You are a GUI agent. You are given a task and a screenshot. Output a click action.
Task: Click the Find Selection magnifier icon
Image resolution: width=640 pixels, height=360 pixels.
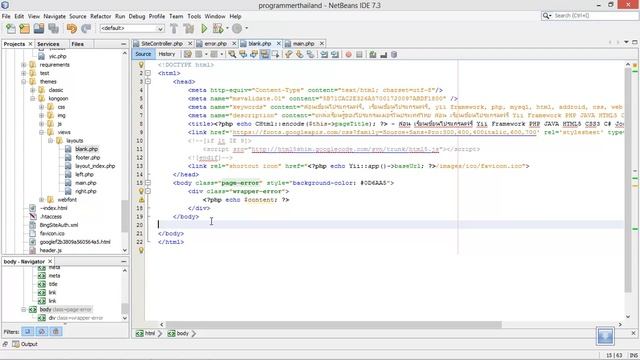tap(232, 54)
